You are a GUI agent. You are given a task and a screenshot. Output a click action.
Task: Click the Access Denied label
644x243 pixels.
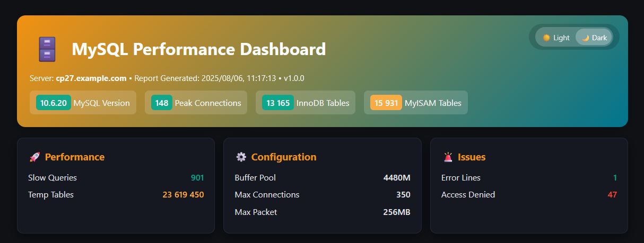[468, 194]
